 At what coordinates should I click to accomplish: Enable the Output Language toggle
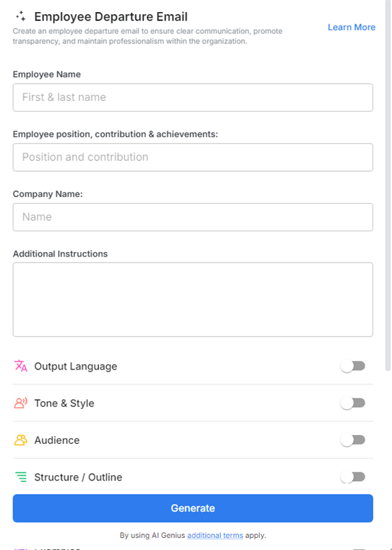pos(353,366)
